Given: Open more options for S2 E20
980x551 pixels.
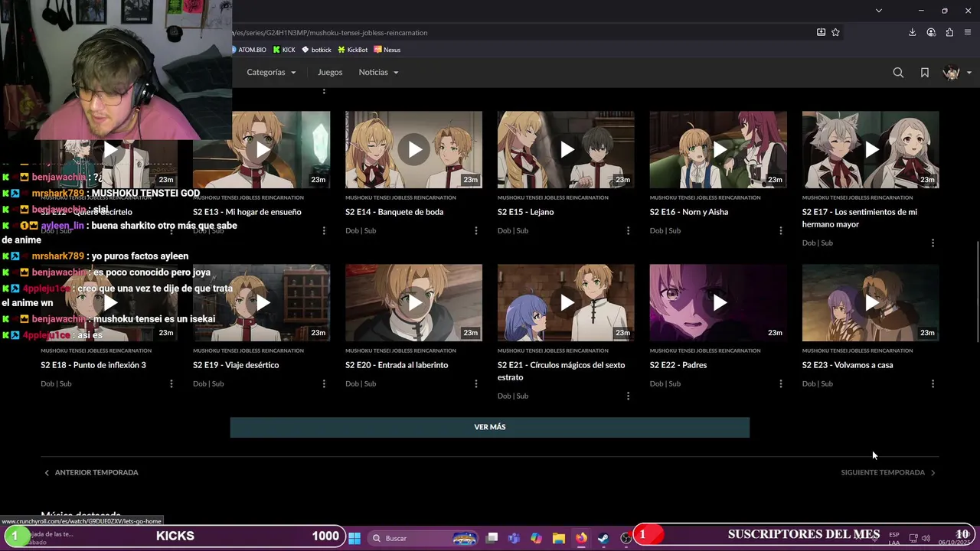Looking at the screenshot, I should tap(476, 383).
